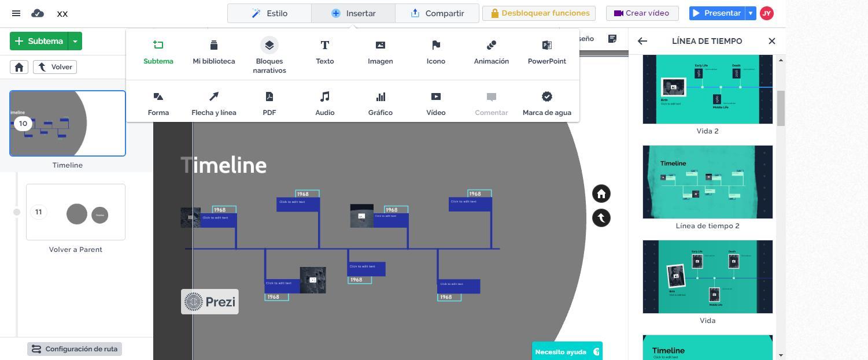Open the hamburger main menu

16,13
